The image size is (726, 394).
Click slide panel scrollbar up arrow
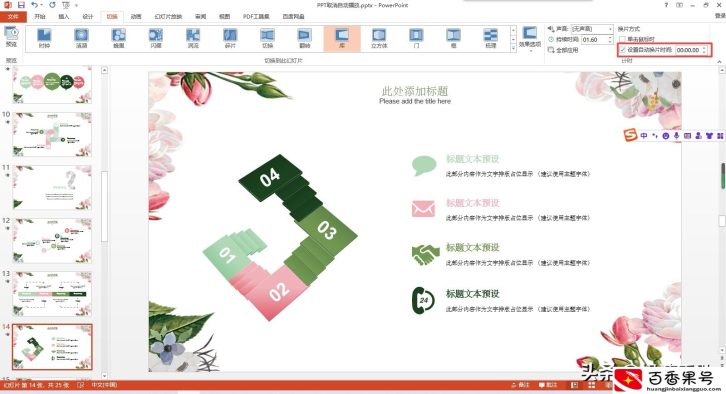pyautogui.click(x=104, y=70)
